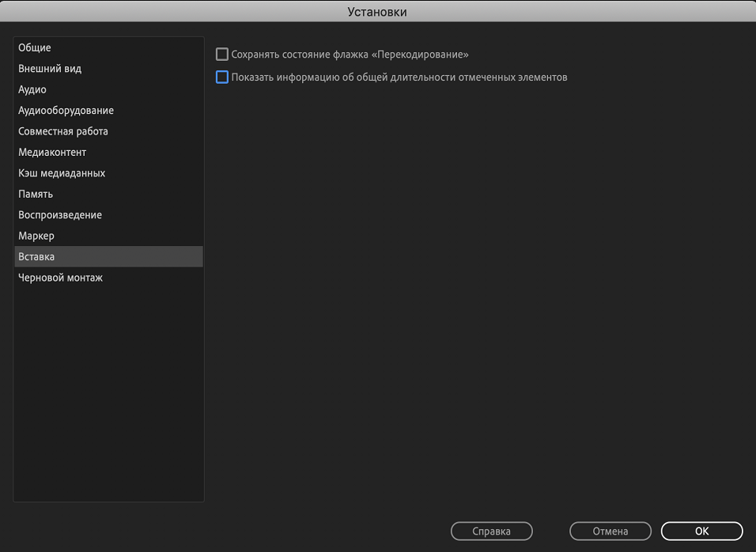Select Внешний вид in the sidebar

[x=50, y=69]
